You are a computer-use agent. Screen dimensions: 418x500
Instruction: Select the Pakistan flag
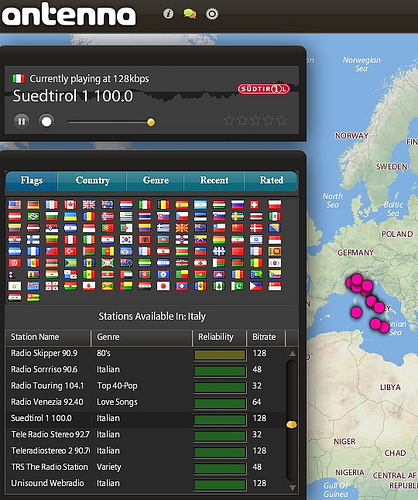(x=238, y=286)
